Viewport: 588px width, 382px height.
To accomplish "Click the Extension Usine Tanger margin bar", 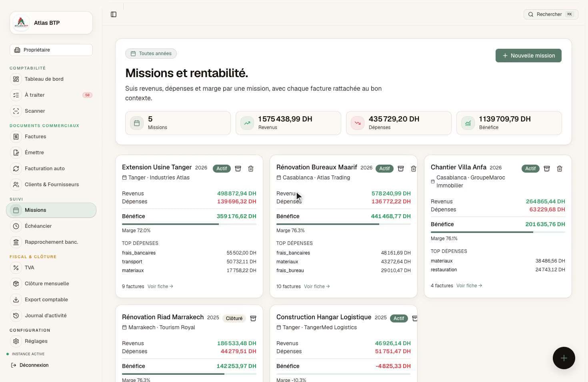I will point(189,224).
